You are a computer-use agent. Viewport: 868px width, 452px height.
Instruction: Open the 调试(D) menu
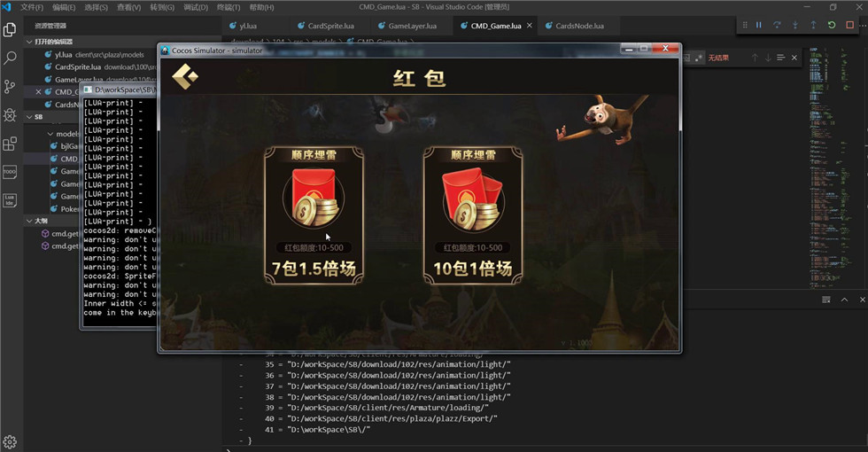pos(196,7)
